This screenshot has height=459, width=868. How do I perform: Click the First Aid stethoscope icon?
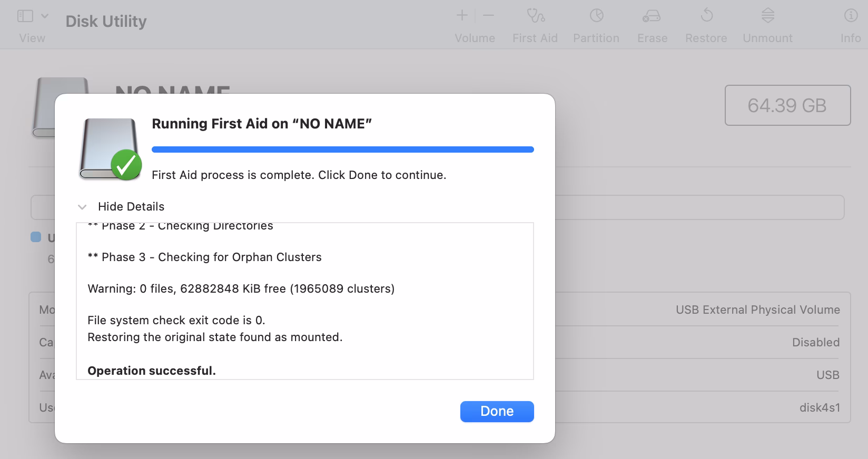coord(535,16)
